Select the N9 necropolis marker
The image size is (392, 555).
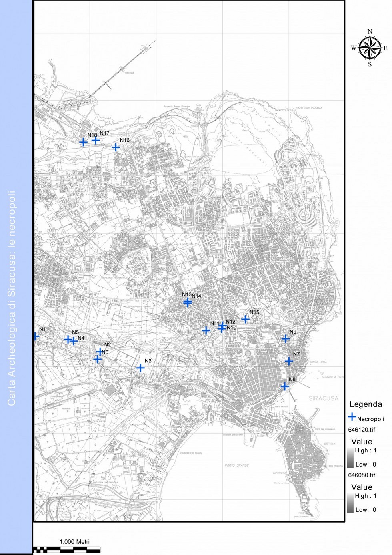(285, 339)
